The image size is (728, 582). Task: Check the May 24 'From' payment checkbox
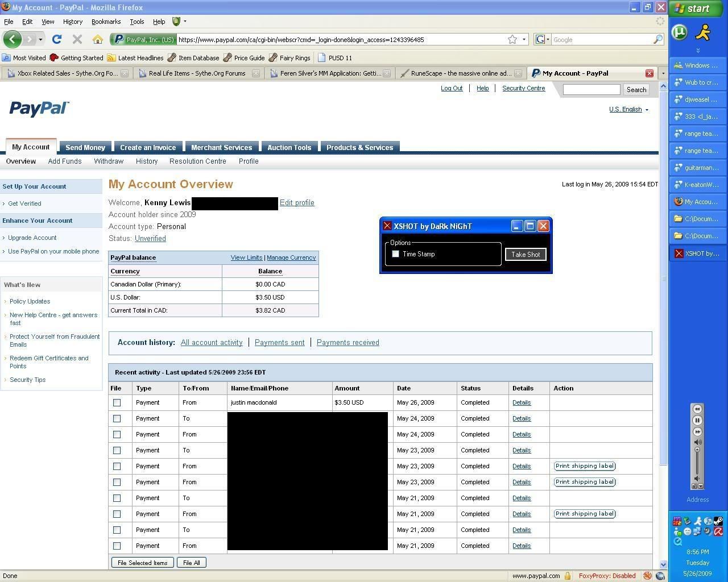117,434
